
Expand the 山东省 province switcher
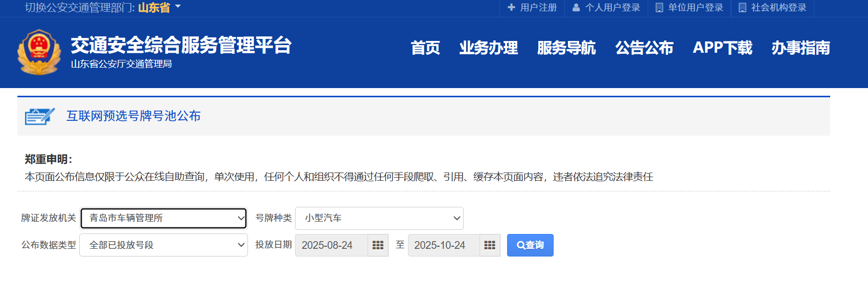click(159, 8)
